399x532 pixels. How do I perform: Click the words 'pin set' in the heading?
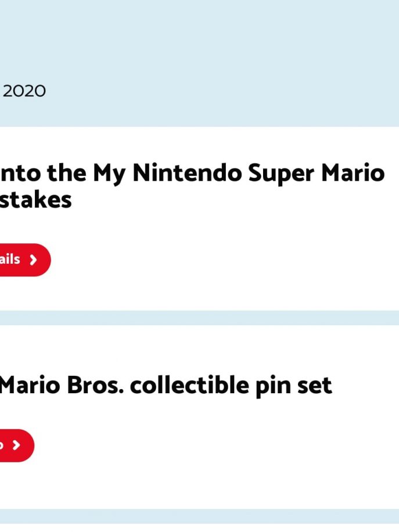tap(294, 386)
